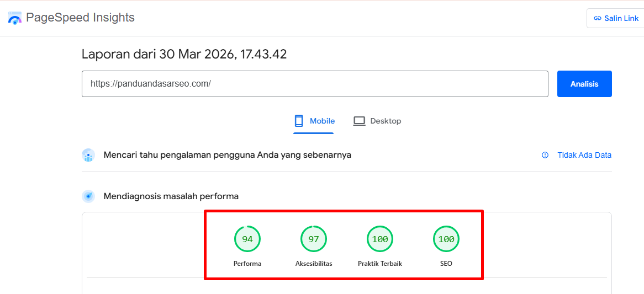Click the Praktik Terbaik label
The image size is (644, 294).
click(380, 264)
